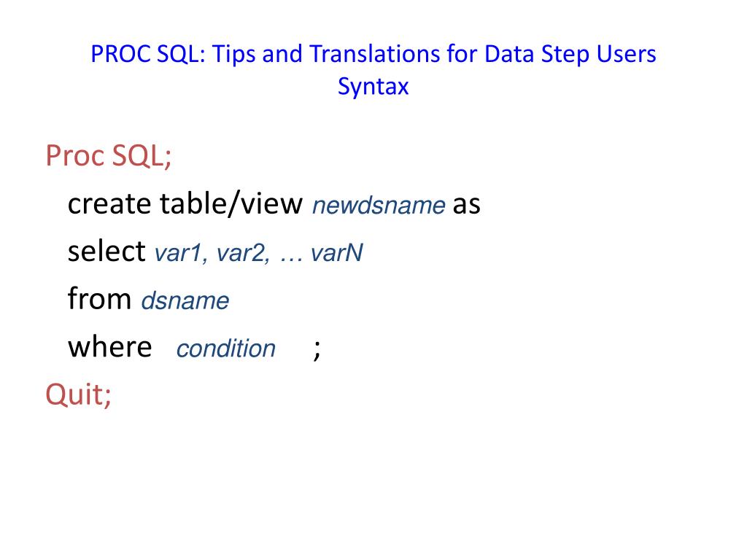
Task: Click the 'from' keyword
Action: click(x=99, y=298)
